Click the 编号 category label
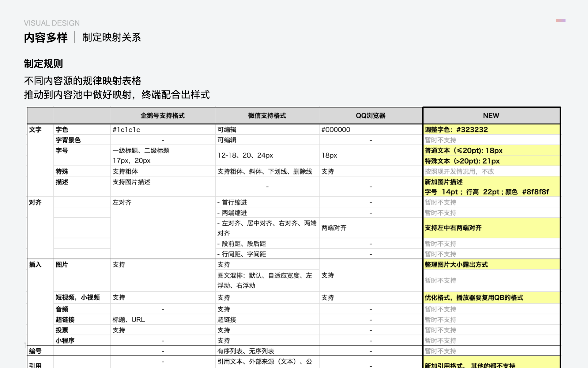This screenshot has height=368, width=588. pyautogui.click(x=35, y=351)
